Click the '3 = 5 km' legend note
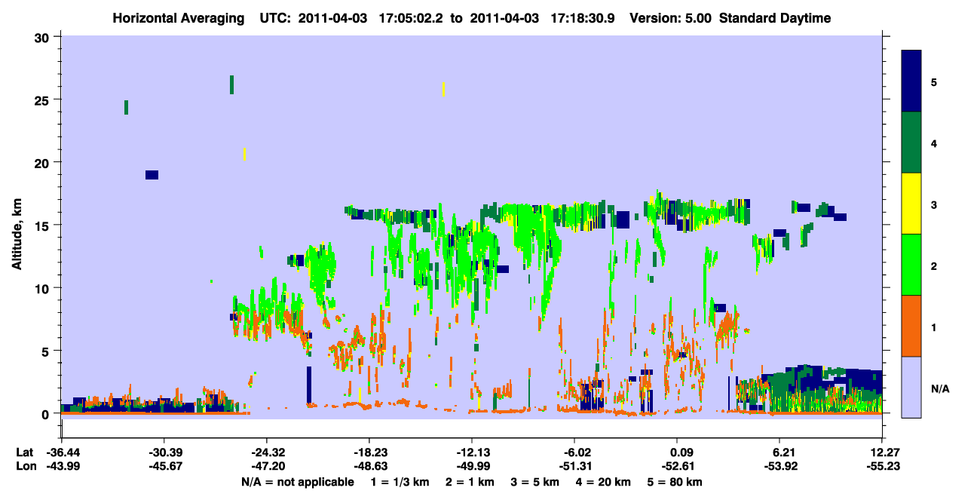 coord(535,482)
